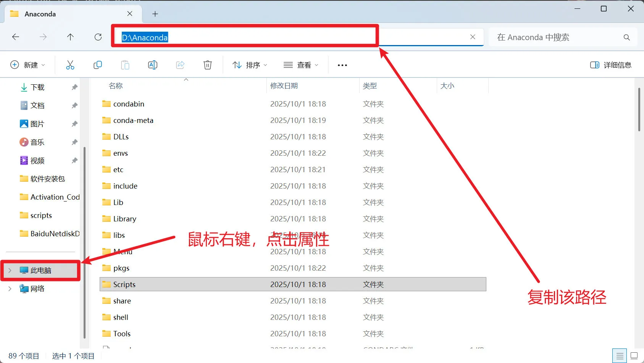Click the navigation pane scrollbar
The width and height of the screenshot is (644, 363).
click(84, 242)
